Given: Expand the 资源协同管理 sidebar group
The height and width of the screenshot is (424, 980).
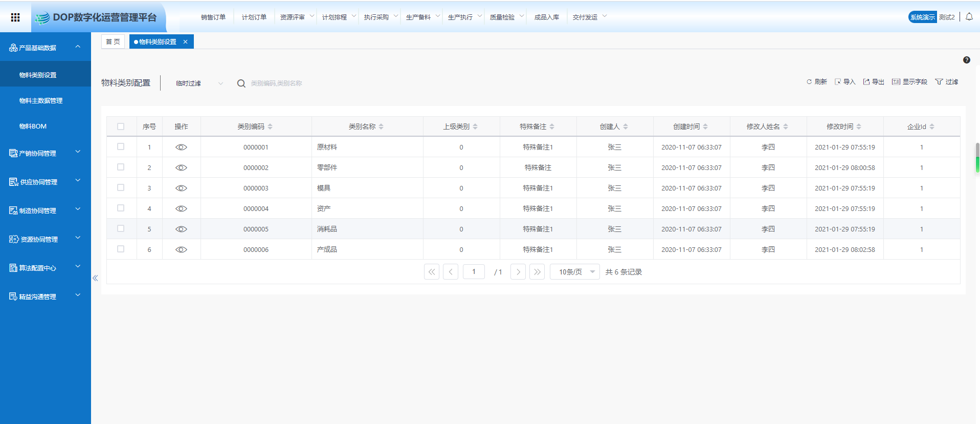Looking at the screenshot, I should point(46,239).
